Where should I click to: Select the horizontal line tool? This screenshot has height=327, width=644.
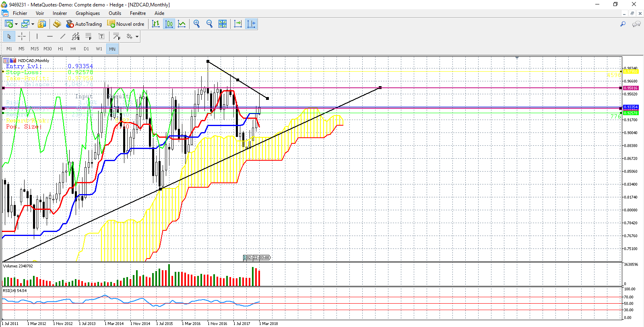tap(50, 37)
